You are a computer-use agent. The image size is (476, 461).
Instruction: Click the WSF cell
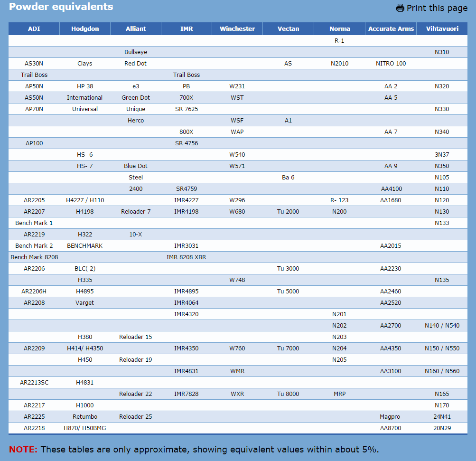point(237,121)
